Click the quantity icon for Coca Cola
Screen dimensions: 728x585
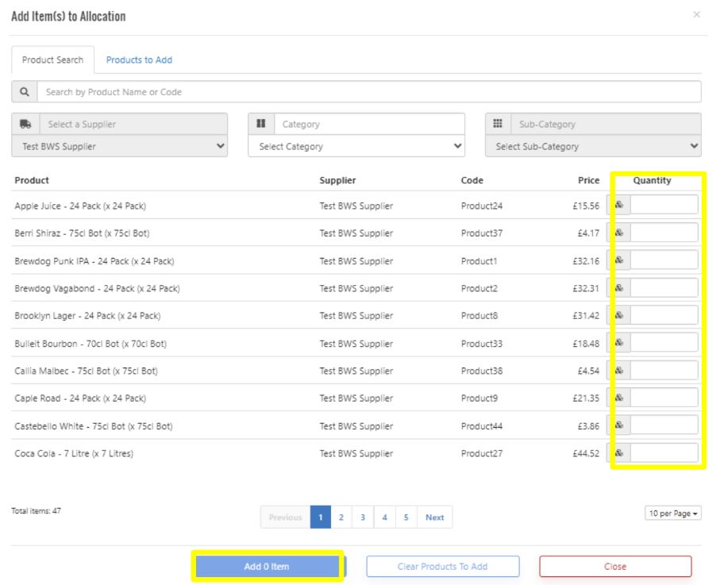[x=619, y=453]
